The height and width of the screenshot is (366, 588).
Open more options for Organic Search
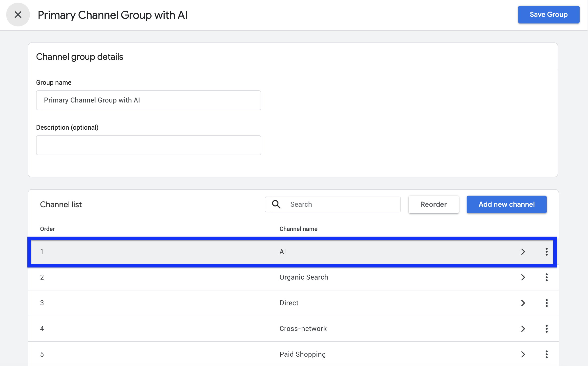pos(547,277)
